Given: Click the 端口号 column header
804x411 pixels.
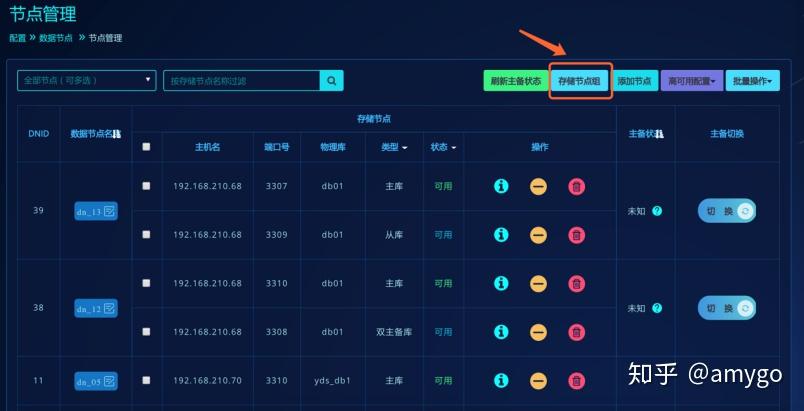Looking at the screenshot, I should [x=276, y=147].
